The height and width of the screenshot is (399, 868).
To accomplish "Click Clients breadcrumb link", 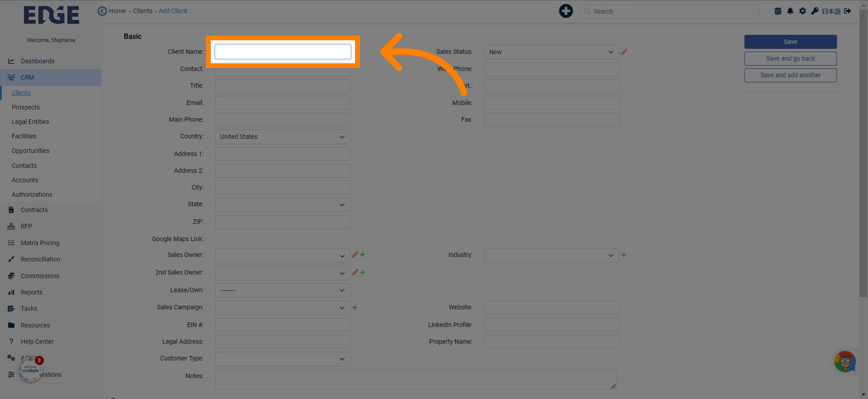I will click(142, 11).
